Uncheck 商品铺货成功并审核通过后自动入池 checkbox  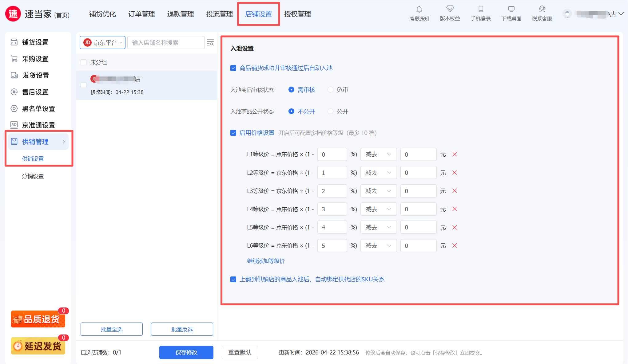click(x=233, y=68)
